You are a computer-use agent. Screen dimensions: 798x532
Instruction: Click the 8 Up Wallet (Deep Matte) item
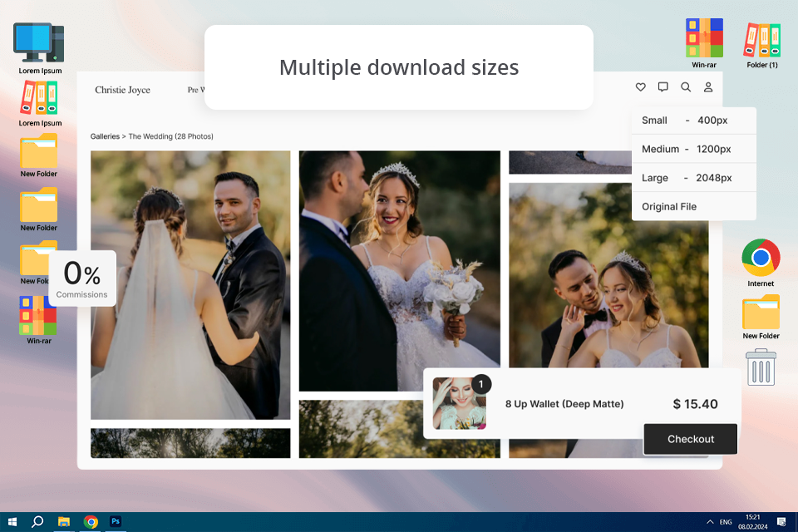564,404
